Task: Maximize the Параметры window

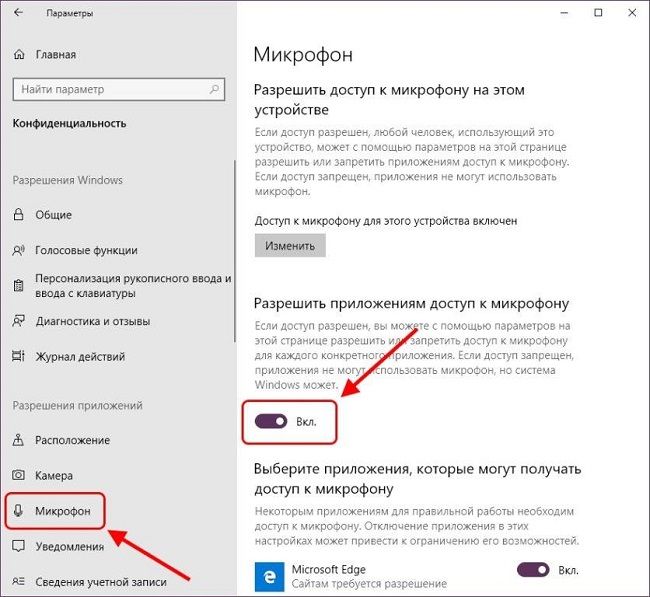Action: pos(598,13)
